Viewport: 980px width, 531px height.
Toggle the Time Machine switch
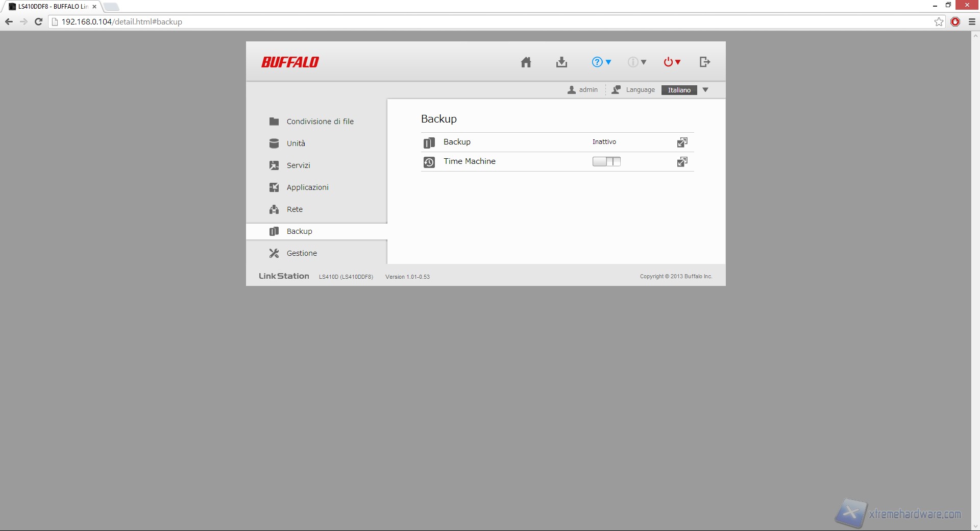pyautogui.click(x=606, y=162)
